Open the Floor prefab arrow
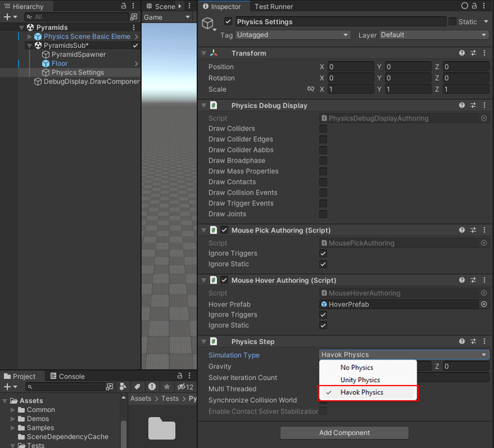This screenshot has width=494, height=448. 136,64
